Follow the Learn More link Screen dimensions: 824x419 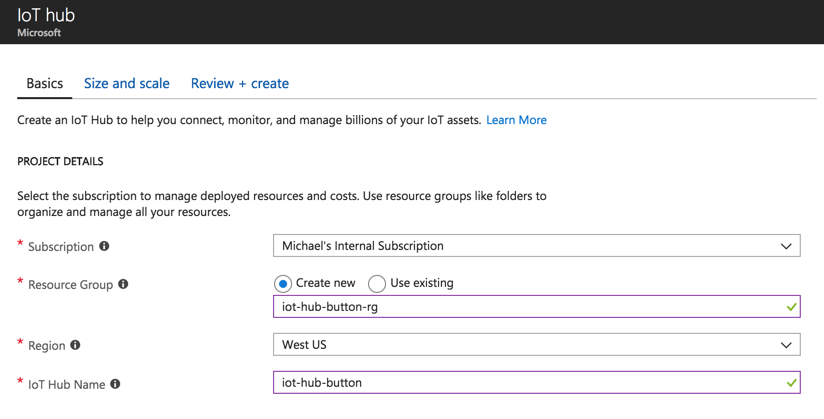[x=516, y=120]
